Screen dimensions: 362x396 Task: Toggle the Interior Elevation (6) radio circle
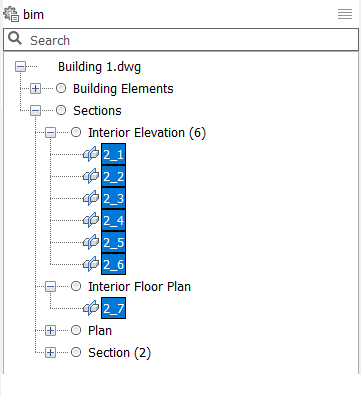pos(76,132)
